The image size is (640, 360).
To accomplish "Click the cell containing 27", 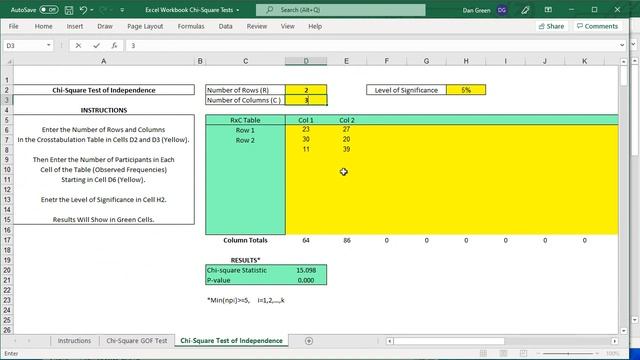I will 347,129.
